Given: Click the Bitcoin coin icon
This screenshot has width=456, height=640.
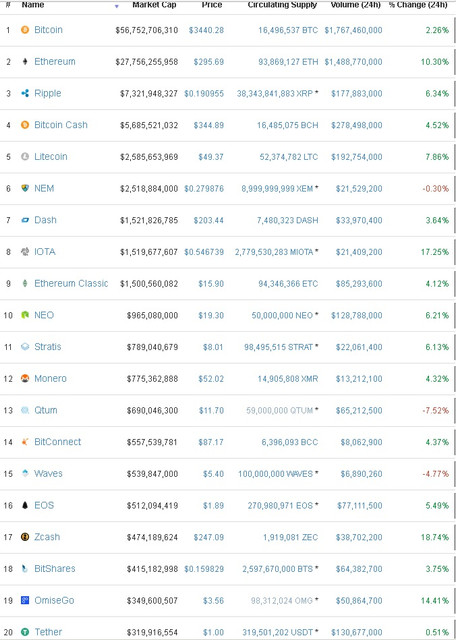Looking at the screenshot, I should (x=25, y=30).
